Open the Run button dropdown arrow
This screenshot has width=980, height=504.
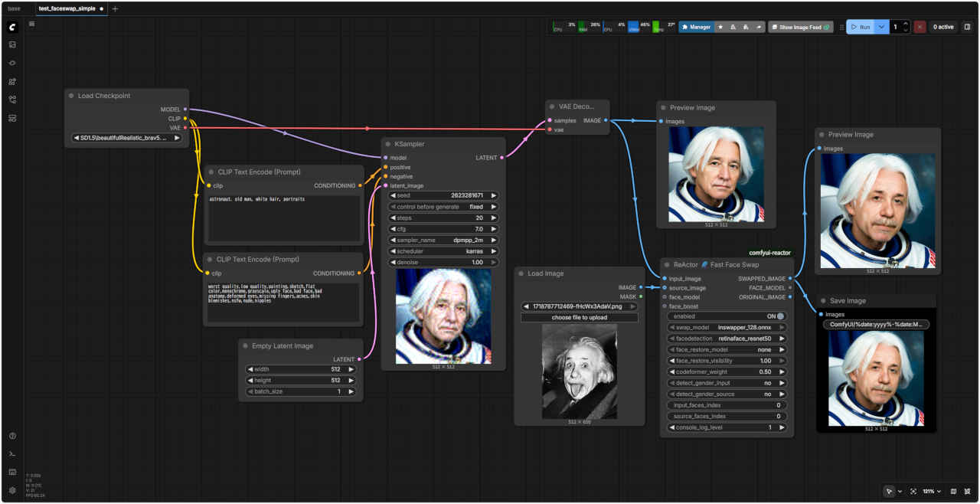click(882, 27)
